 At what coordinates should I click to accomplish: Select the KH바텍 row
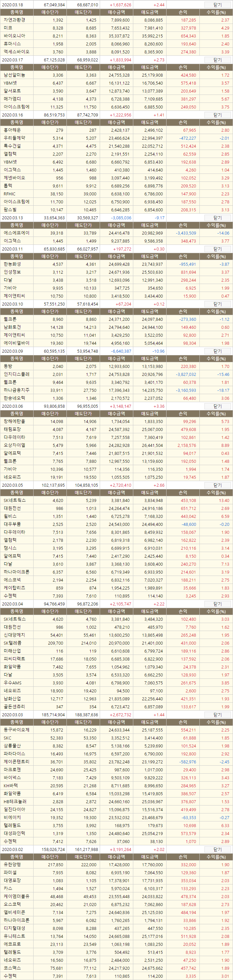point(11,786)
